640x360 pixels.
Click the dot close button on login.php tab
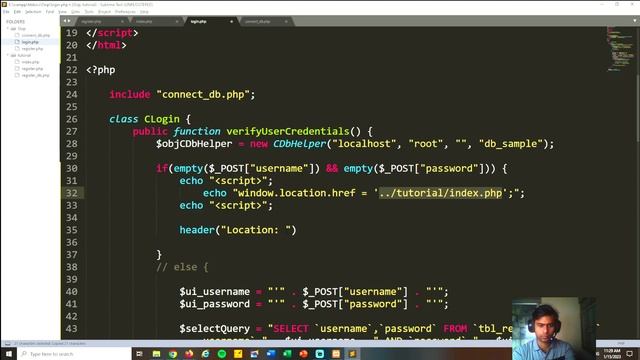click(231, 22)
